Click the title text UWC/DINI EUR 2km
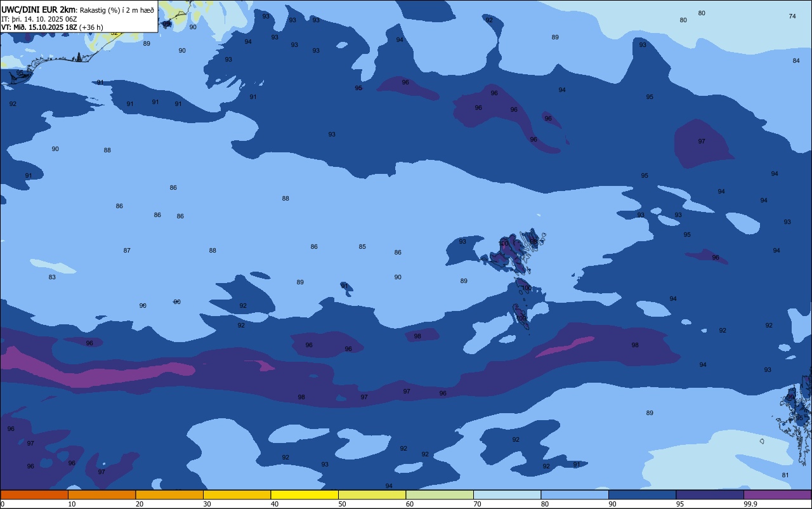 pyautogui.click(x=39, y=10)
